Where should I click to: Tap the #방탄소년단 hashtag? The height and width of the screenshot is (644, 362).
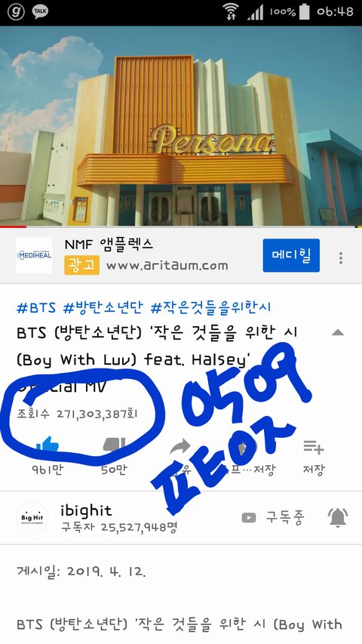[x=103, y=307]
